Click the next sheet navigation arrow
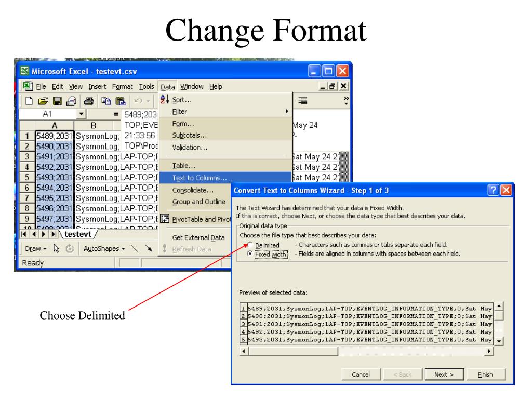The width and height of the screenshot is (532, 399). tap(44, 234)
